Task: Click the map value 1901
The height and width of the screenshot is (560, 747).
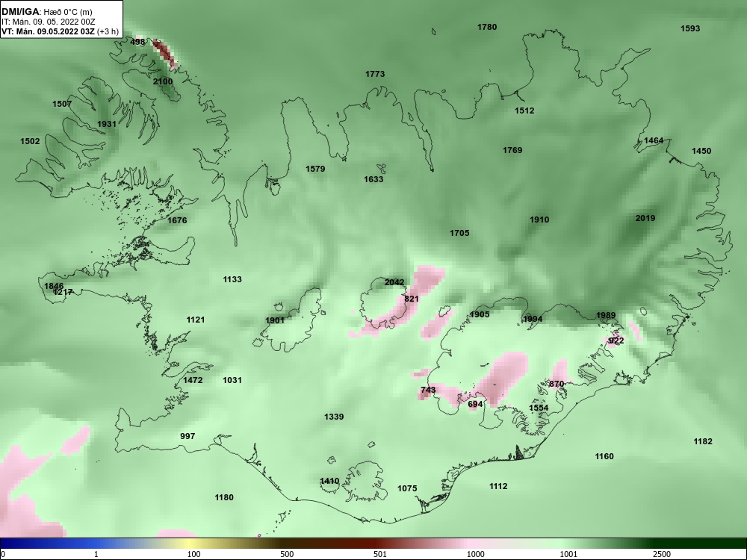Action: click(275, 320)
